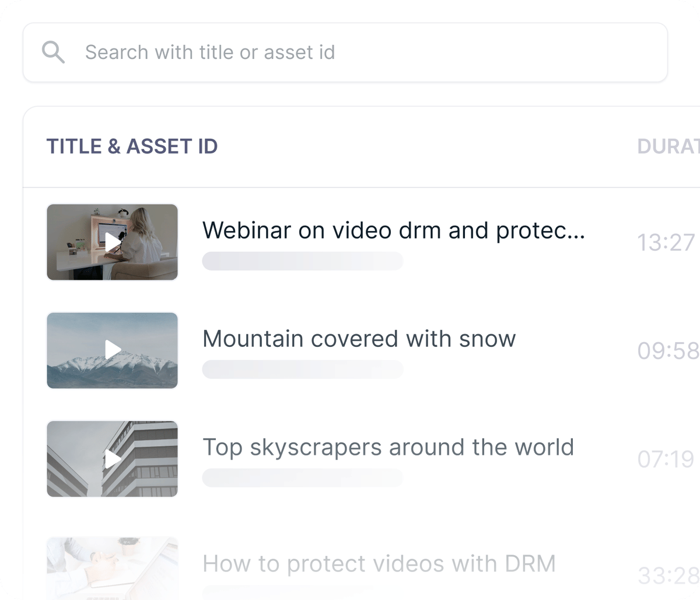Click the play icon on the skyscrapers video

112,458
